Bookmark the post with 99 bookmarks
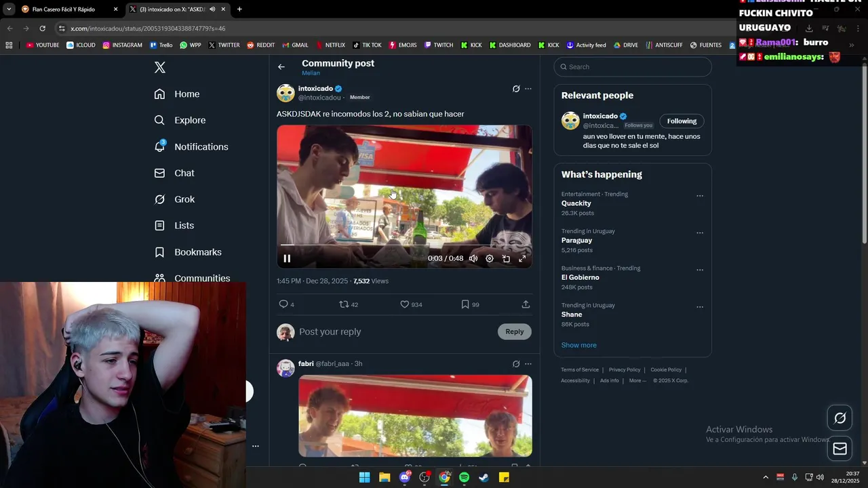Screen dimensions: 868x488 (470, 304)
